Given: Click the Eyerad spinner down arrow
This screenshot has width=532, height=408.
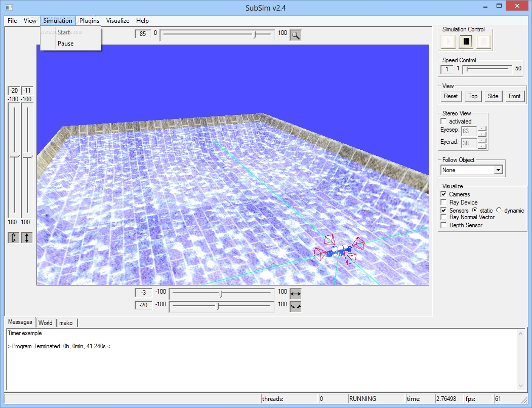Looking at the screenshot, I should [482, 146].
